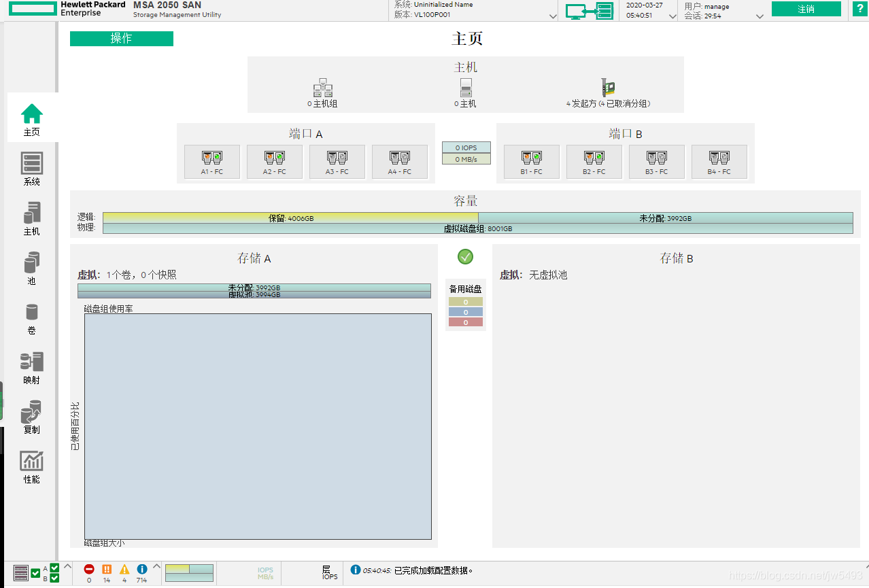Click the 虚拟磁盘组 8001GB physical bar

tap(478, 229)
